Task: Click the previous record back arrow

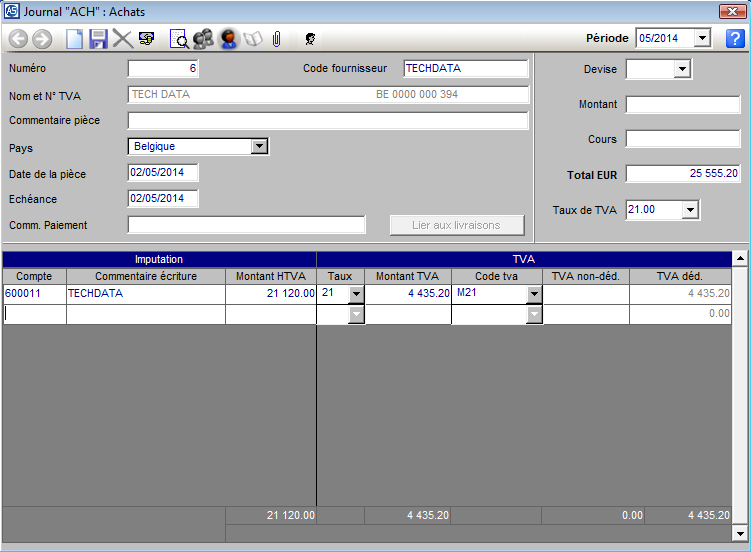Action: click(x=18, y=39)
